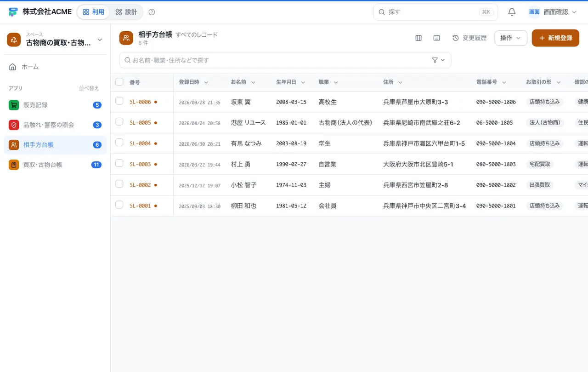The image size is (588, 372).
Task: Click the 法人(古物商) tag
Action: point(545,123)
